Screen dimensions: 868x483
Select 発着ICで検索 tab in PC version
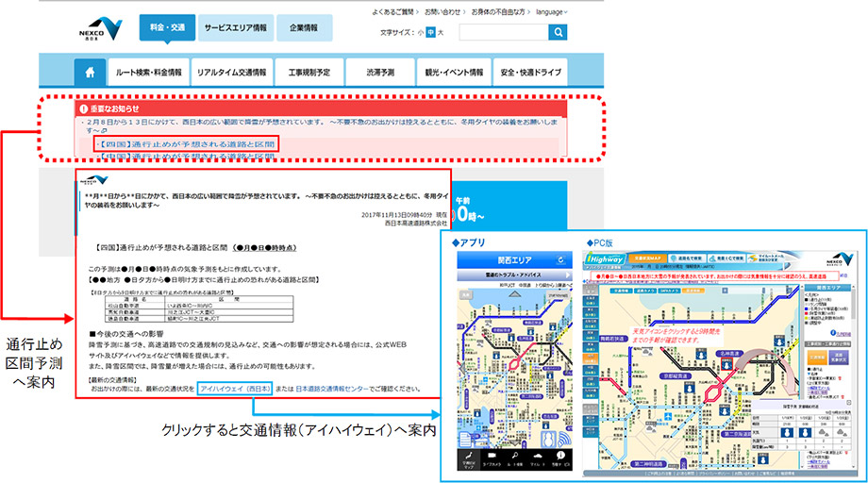point(726,258)
